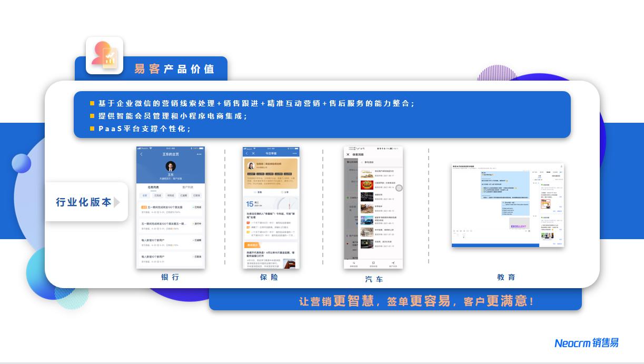Tap back arrow on 今日早报 screen
The width and height of the screenshot is (644, 364).
coord(247,153)
